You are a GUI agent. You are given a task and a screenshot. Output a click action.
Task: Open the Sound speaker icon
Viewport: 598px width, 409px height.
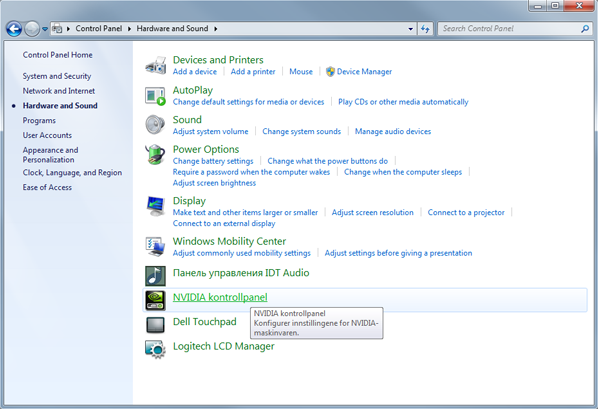tap(155, 125)
